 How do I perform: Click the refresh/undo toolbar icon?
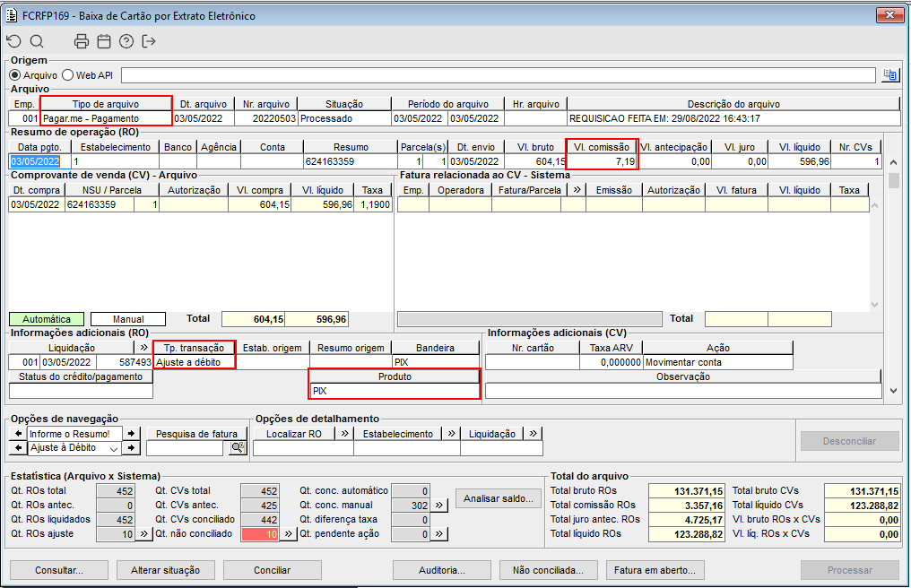[14, 41]
